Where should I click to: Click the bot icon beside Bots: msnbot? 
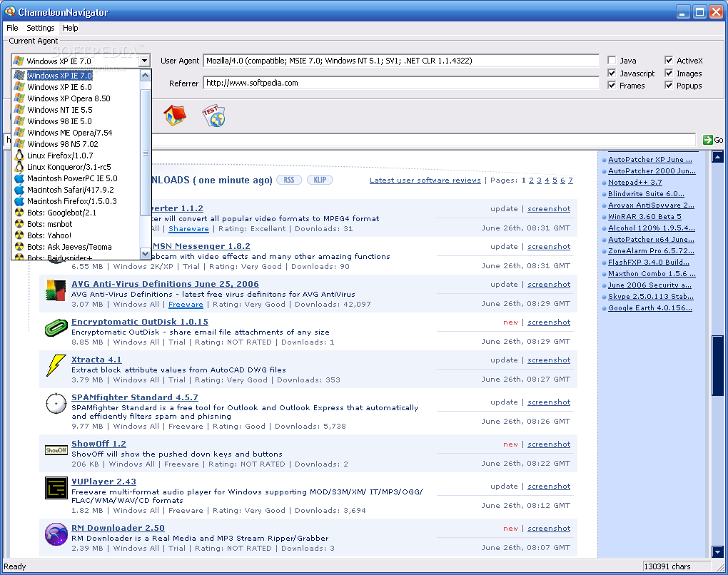[19, 224]
